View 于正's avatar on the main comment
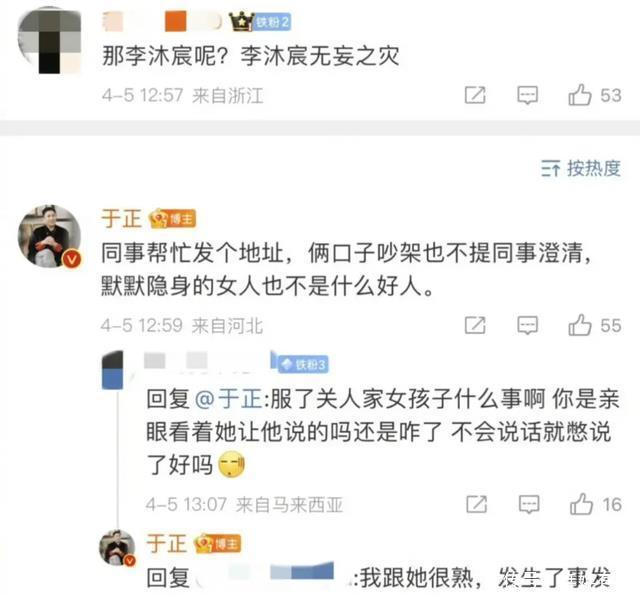 click(49, 236)
